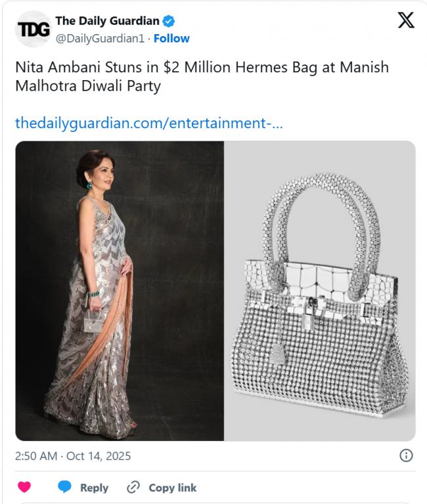
Task: Click the 2:50 AM post time
Action: (x=35, y=455)
